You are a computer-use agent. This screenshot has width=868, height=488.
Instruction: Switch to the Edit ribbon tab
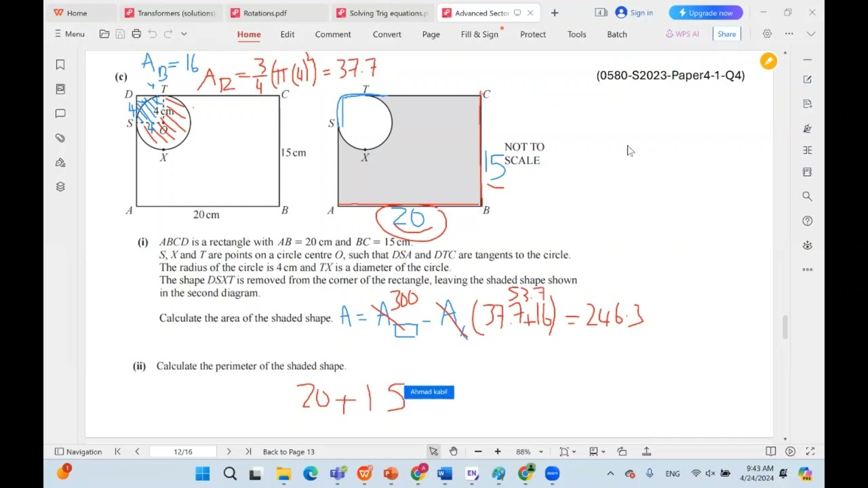[x=288, y=34]
